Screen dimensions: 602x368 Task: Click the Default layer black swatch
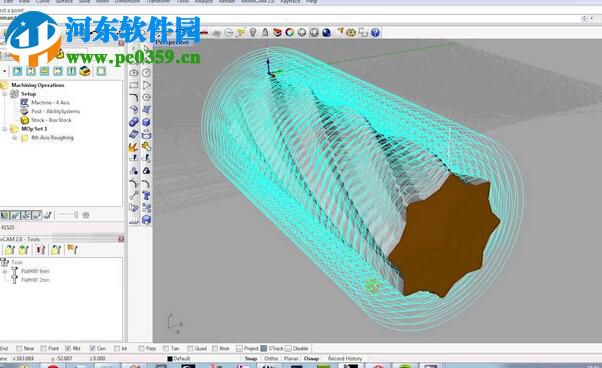coord(170,359)
